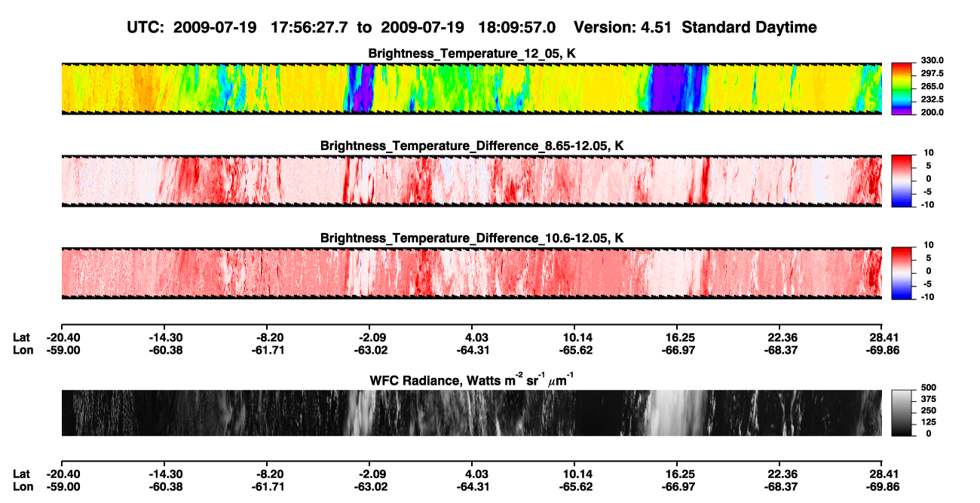980x503 pixels.
Task: Select the 8.65-12.05 difference image strip
Action: coord(472,180)
